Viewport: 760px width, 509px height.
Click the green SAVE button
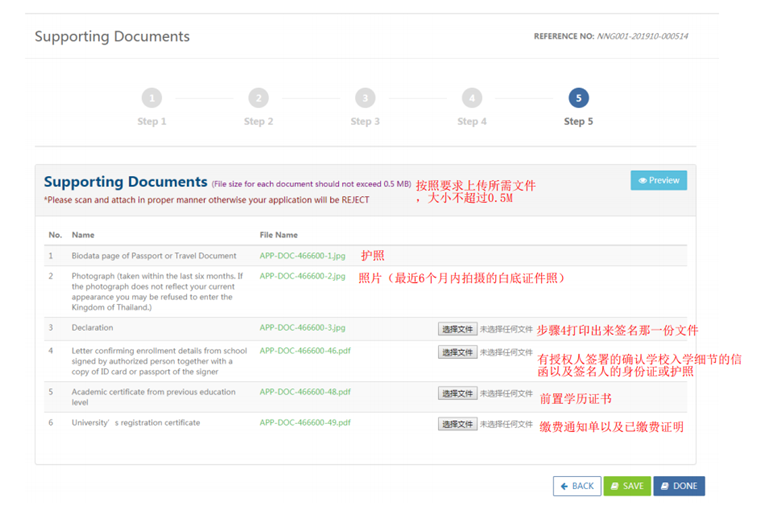[x=627, y=486]
